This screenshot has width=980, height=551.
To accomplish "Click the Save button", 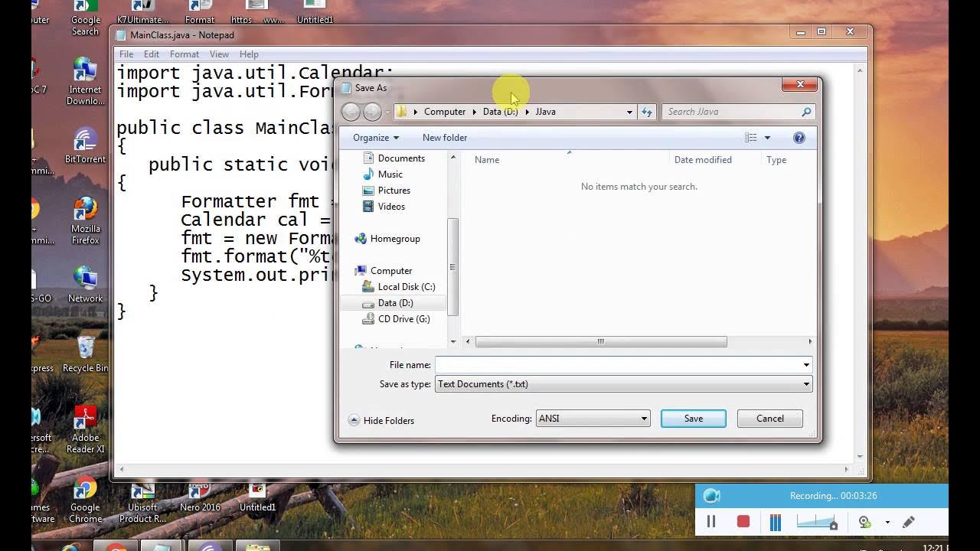I will [x=693, y=419].
